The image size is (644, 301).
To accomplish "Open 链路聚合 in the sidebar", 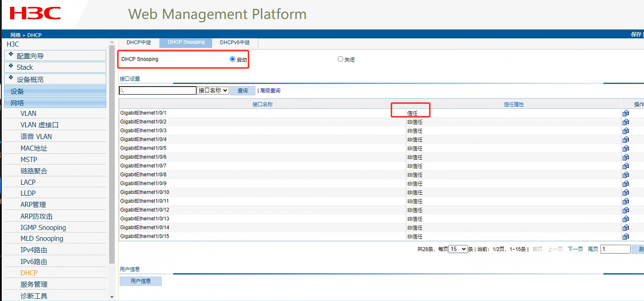I will (x=34, y=171).
